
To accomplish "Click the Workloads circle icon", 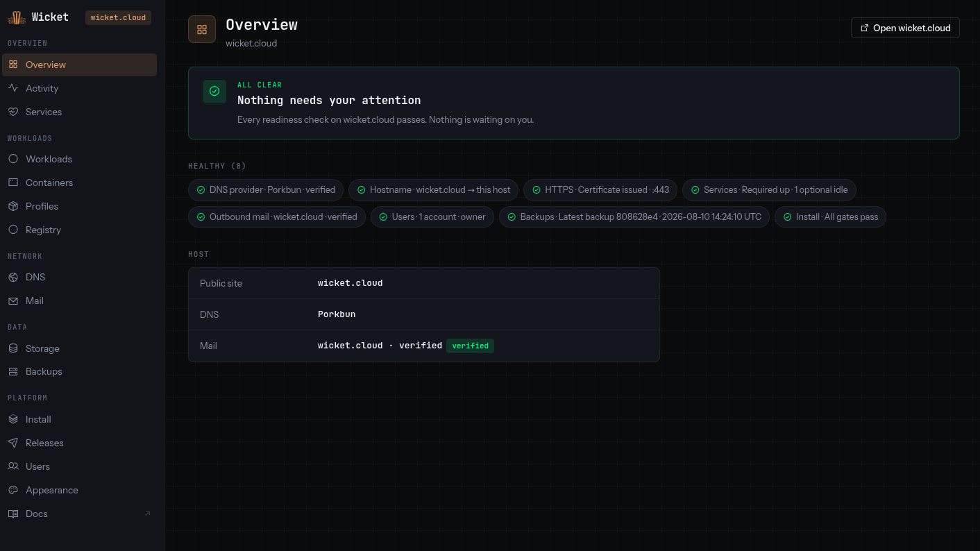I will (x=13, y=159).
